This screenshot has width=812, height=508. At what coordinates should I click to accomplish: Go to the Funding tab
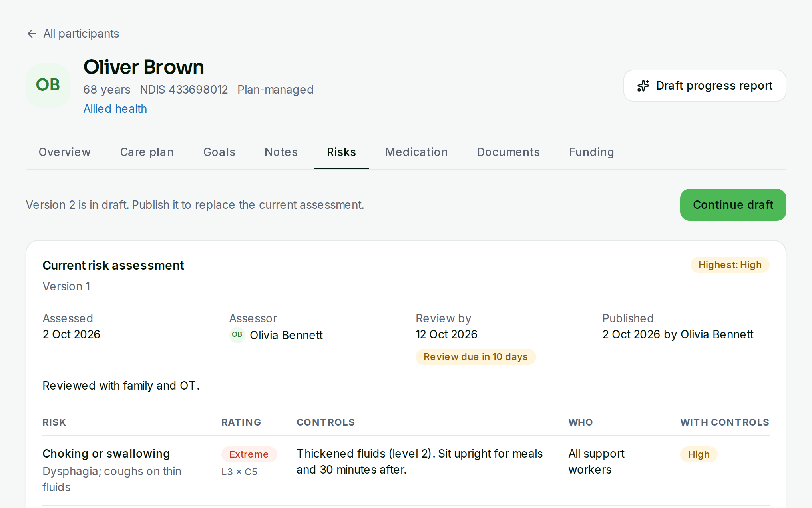(x=591, y=152)
